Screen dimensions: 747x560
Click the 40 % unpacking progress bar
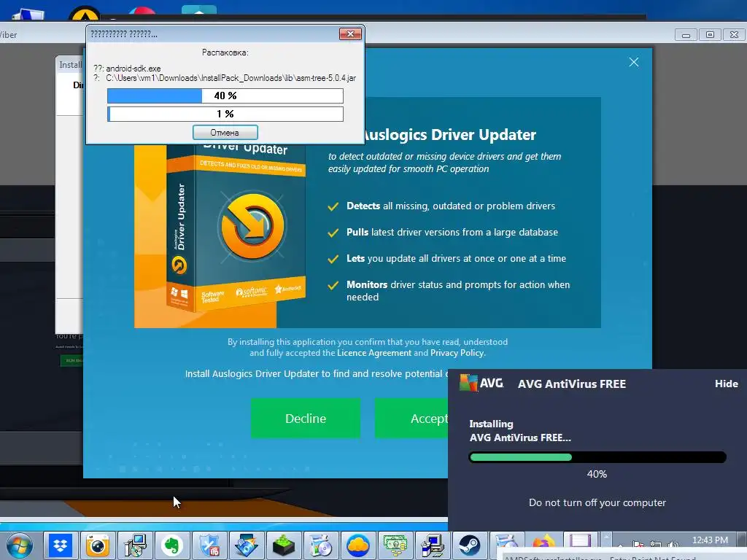pos(225,96)
